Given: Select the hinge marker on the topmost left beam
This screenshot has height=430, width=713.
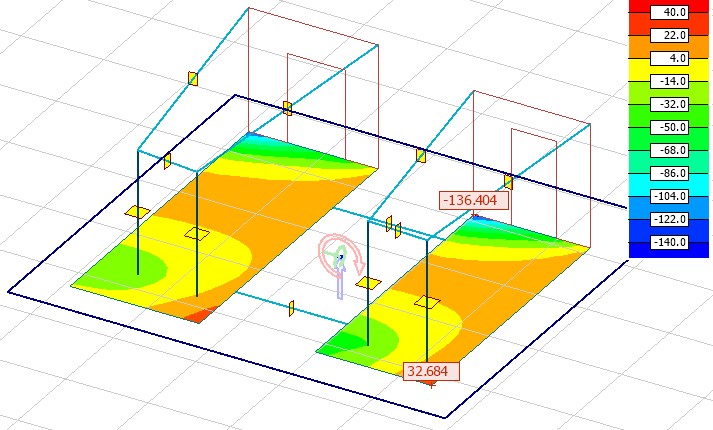Looking at the screenshot, I should tap(193, 78).
